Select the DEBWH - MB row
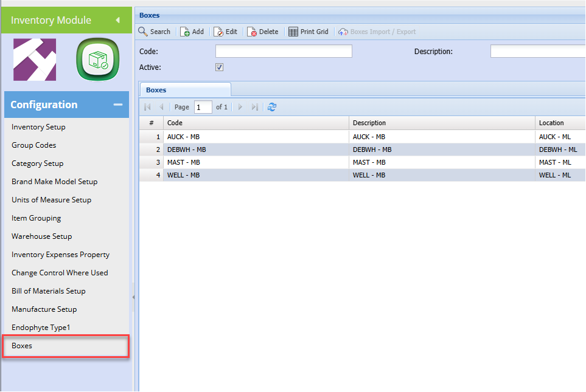The height and width of the screenshot is (392, 586). (187, 150)
